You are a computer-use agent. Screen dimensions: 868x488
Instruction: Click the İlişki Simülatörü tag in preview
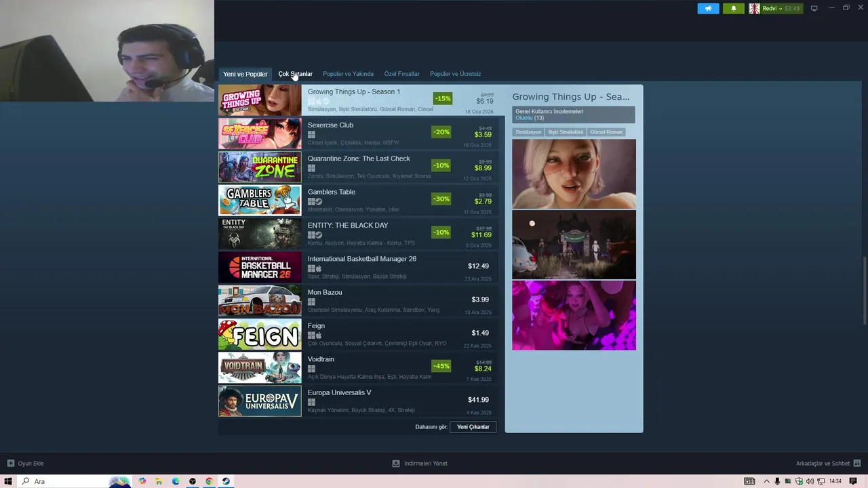click(566, 132)
